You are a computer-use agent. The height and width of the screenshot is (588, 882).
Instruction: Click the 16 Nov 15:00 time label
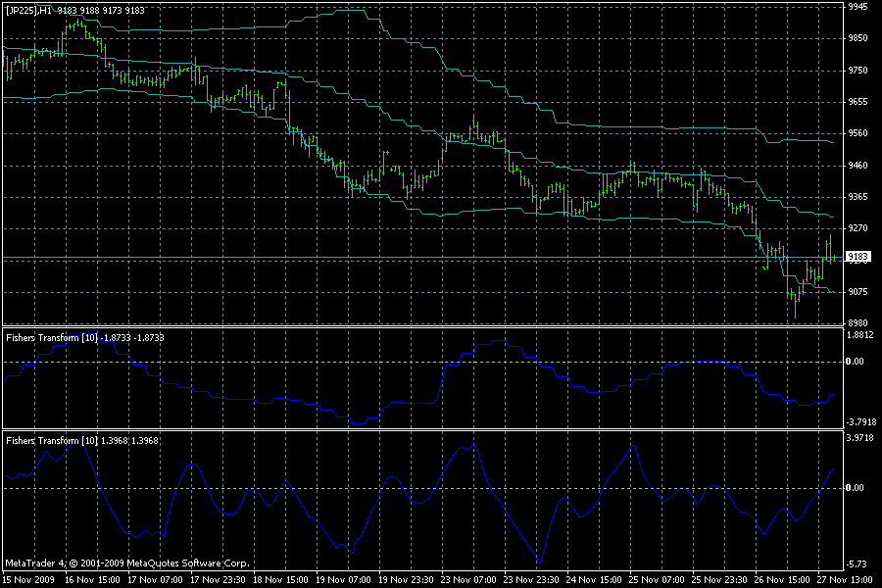click(95, 579)
